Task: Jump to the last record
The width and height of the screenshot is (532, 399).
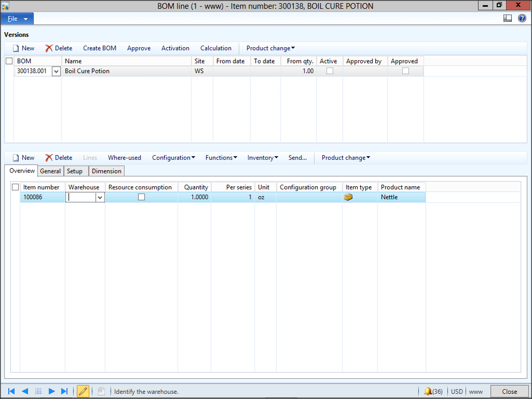Action: point(64,391)
